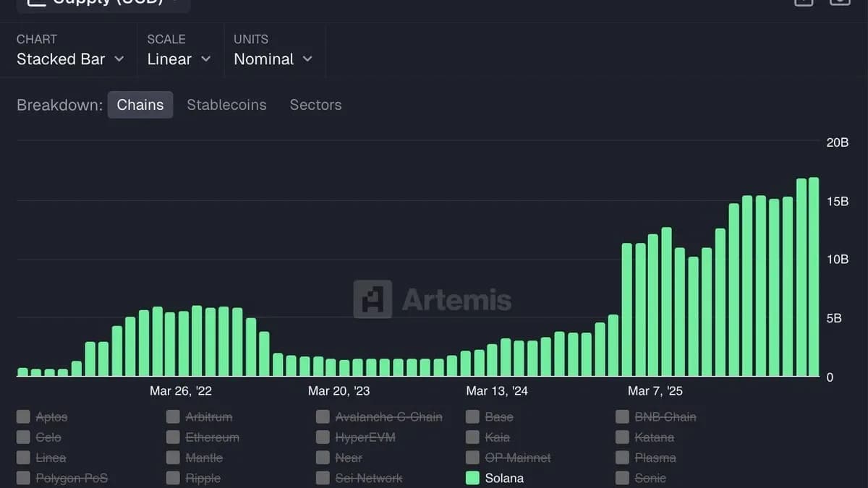The width and height of the screenshot is (868, 488).
Task: Enable the HyperEVM chain checkbox
Action: pos(323,437)
